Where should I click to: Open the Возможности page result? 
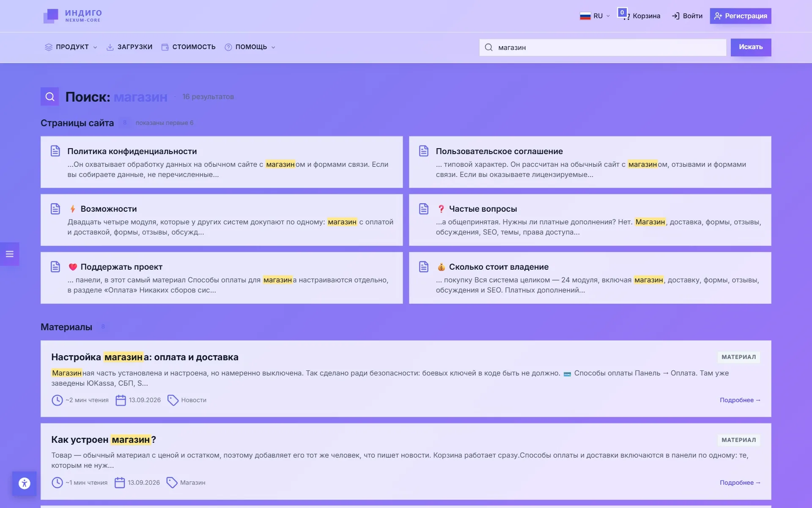coord(222,220)
